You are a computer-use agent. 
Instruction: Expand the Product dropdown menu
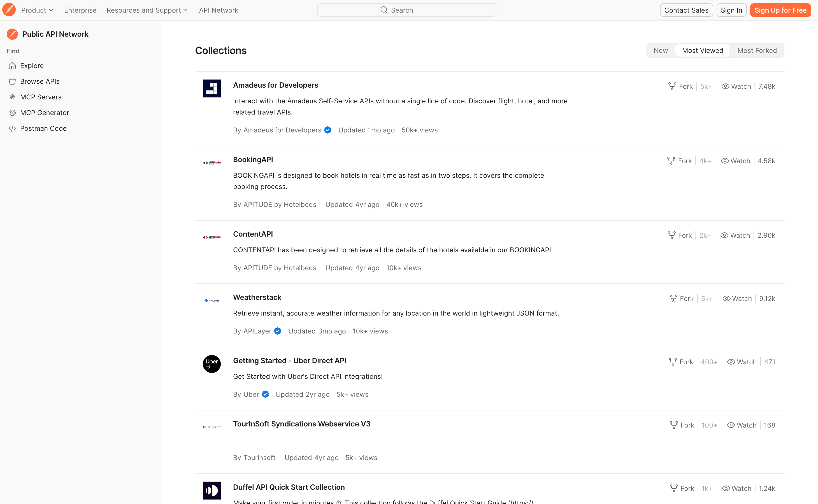click(37, 10)
